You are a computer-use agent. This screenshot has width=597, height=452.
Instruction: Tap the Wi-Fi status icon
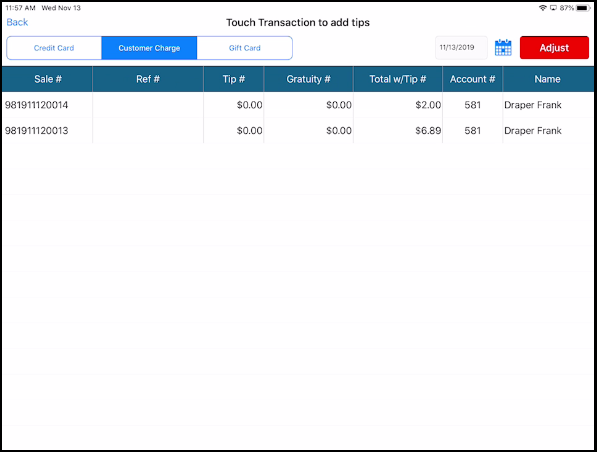(x=543, y=8)
